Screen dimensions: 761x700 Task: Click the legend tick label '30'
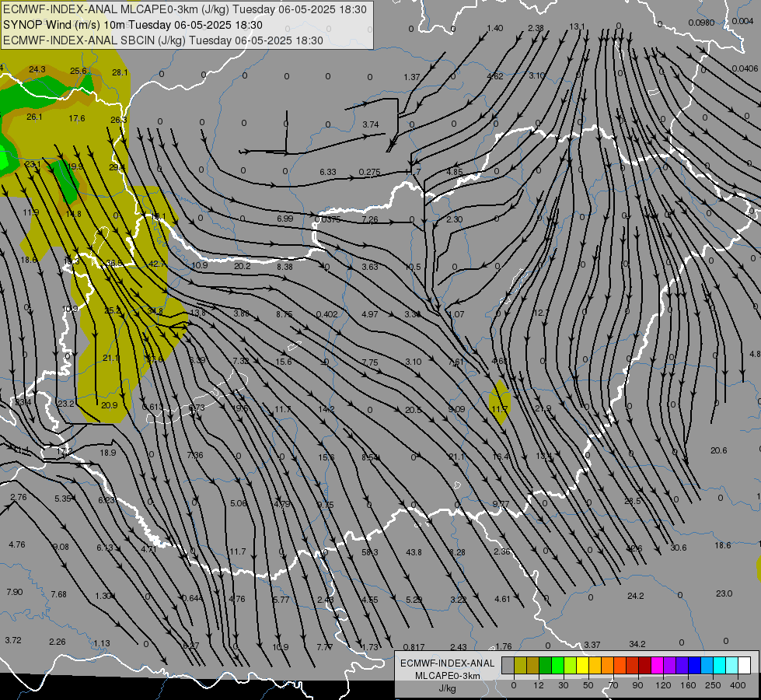[x=564, y=685]
